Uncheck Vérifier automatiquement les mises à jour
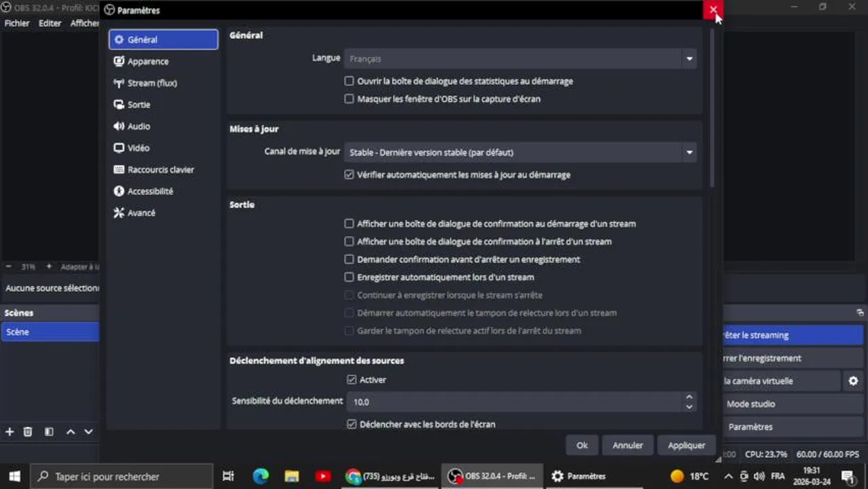 tap(349, 175)
